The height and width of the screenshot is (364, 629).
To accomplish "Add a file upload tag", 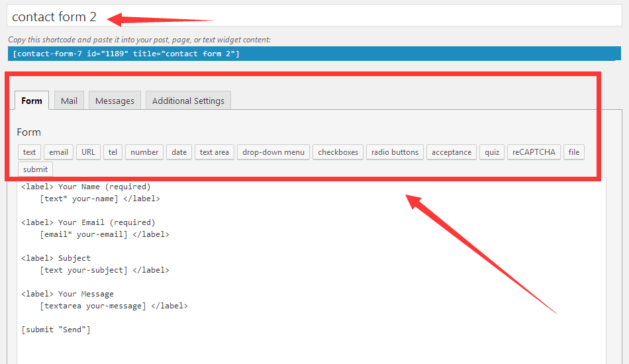I will click(x=573, y=152).
